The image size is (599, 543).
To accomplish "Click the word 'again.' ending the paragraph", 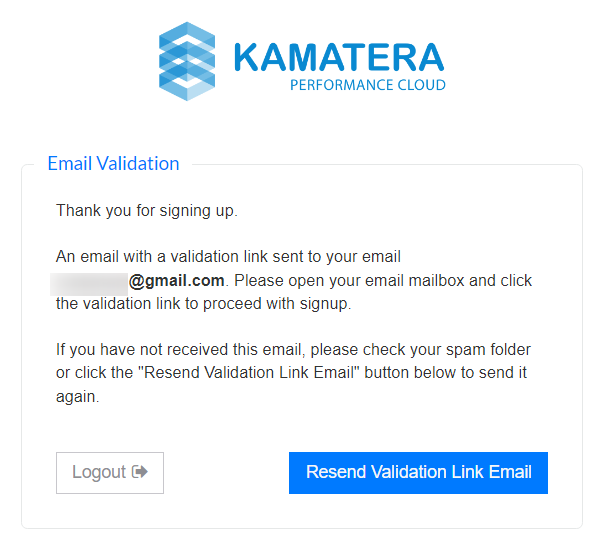I will click(x=78, y=397).
